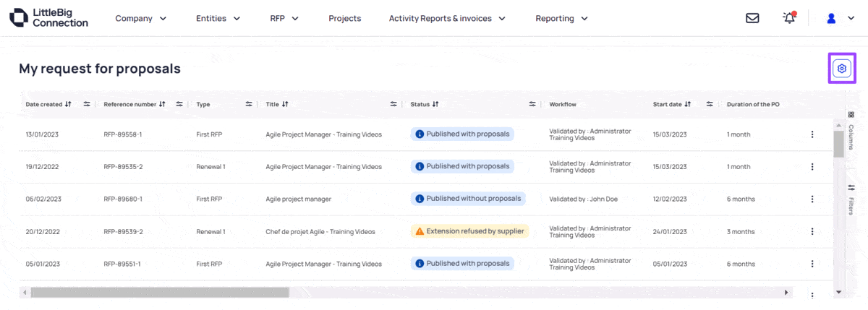Open filter options for Reference number column
Viewport: 868px width, 310px height.
[179, 104]
